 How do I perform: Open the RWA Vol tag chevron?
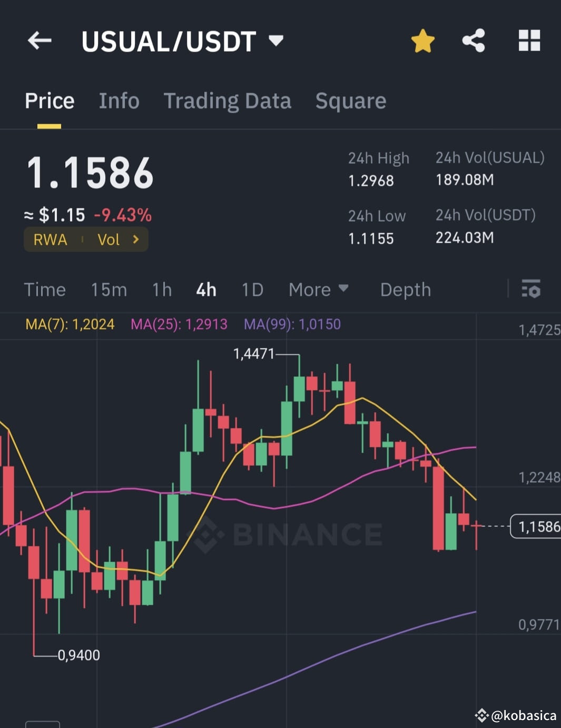click(136, 240)
